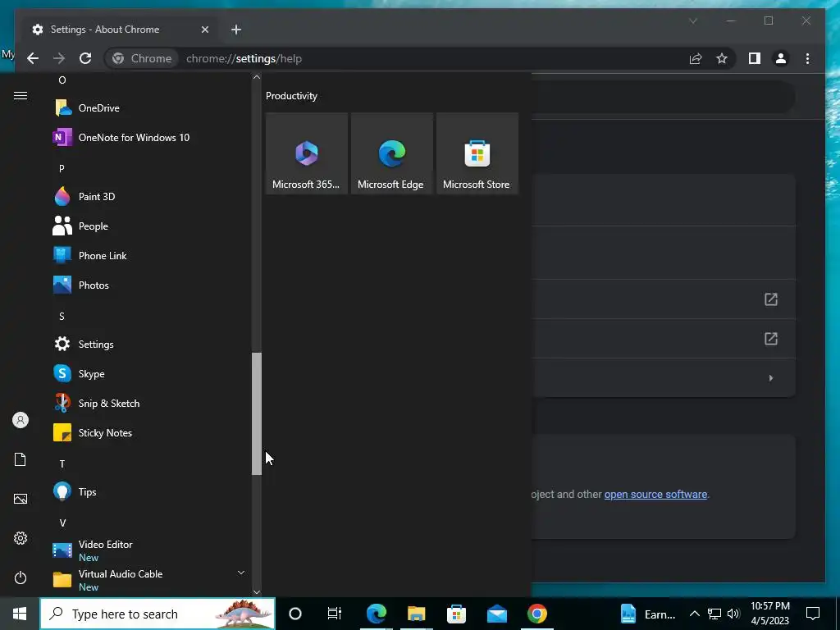Open Settings gear in Start sidebar
Image resolution: width=840 pixels, height=630 pixels.
[21, 538]
